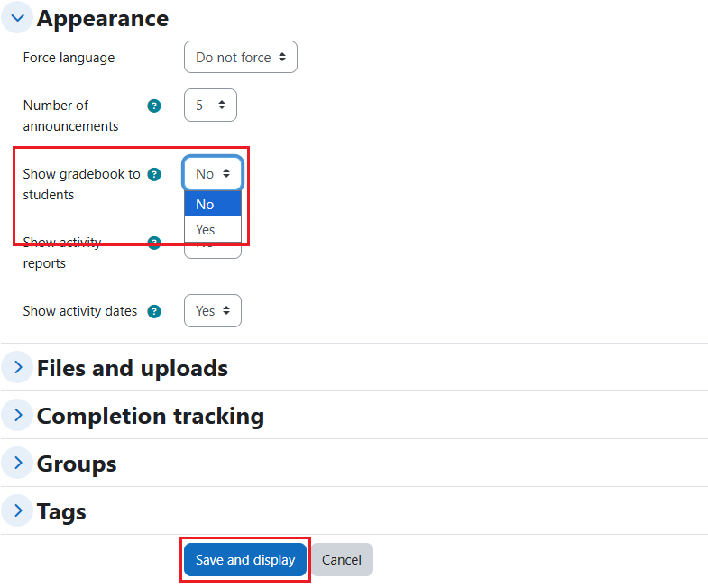
Task: Collapse the Appearance section chevron
Action: coord(17,18)
